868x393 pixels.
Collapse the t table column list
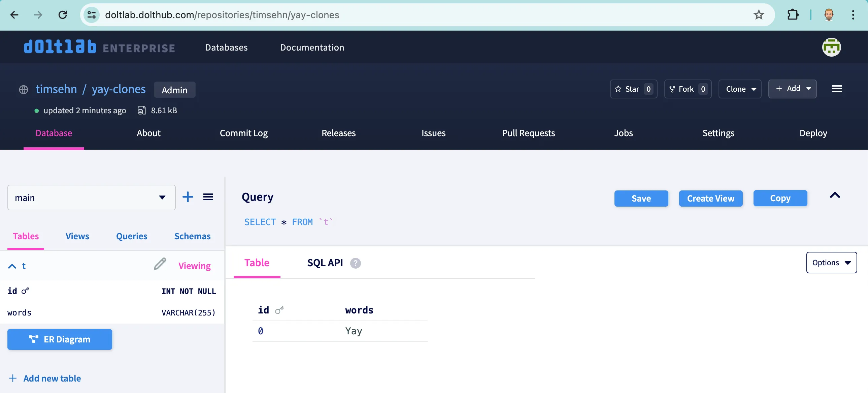(x=12, y=266)
